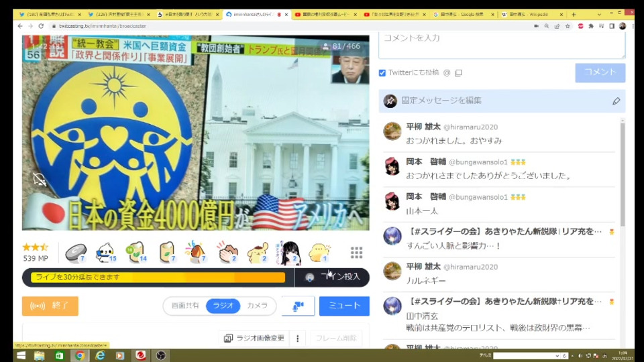Click the yellow live extension progress bar
The image size is (644, 362).
[158, 278]
